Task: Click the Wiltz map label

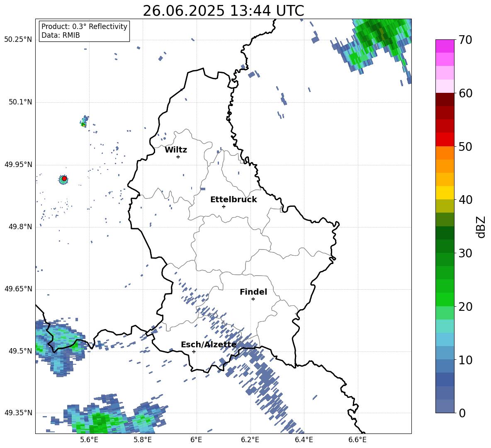Action: point(176,150)
